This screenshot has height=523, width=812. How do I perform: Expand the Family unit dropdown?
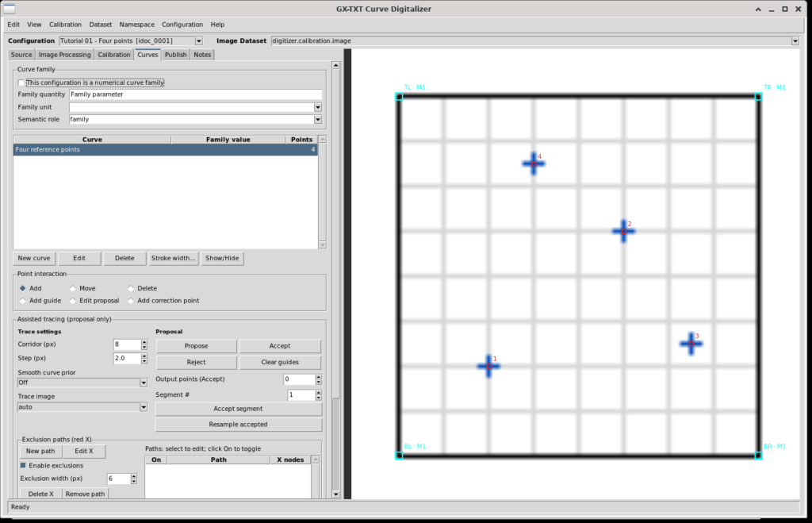click(x=318, y=107)
